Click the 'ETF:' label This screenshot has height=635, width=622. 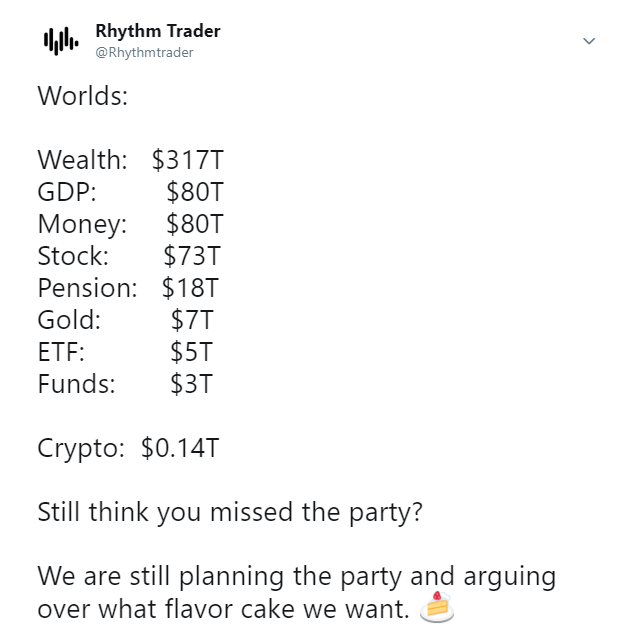click(61, 352)
